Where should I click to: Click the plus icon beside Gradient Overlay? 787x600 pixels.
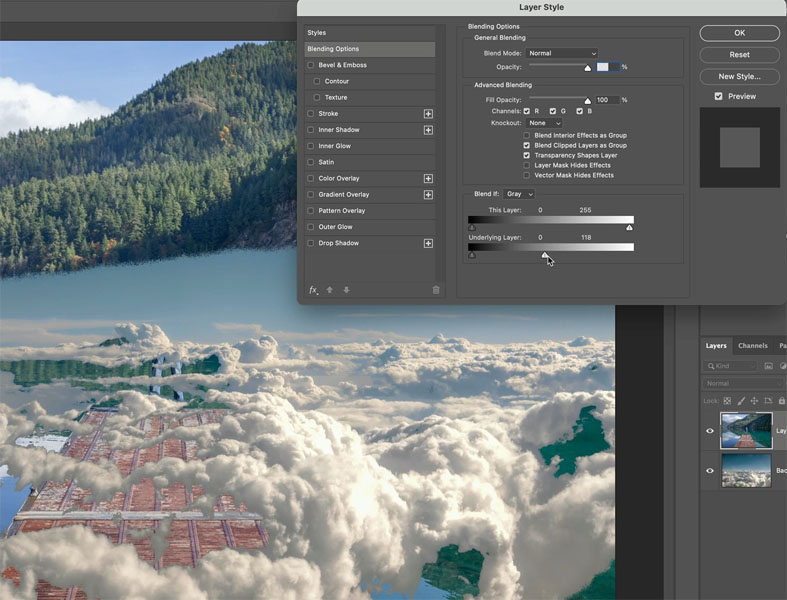pyautogui.click(x=428, y=195)
